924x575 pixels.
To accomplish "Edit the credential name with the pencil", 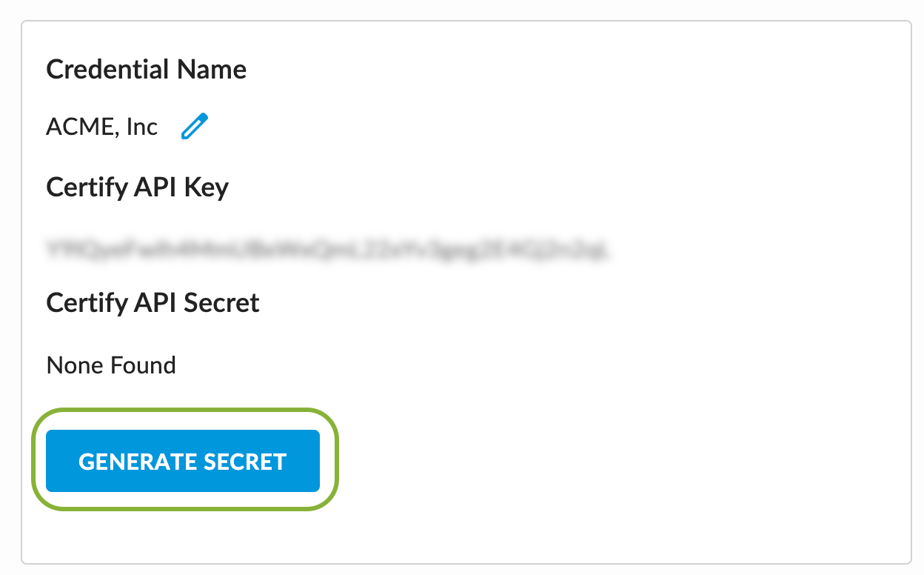I will (195, 127).
